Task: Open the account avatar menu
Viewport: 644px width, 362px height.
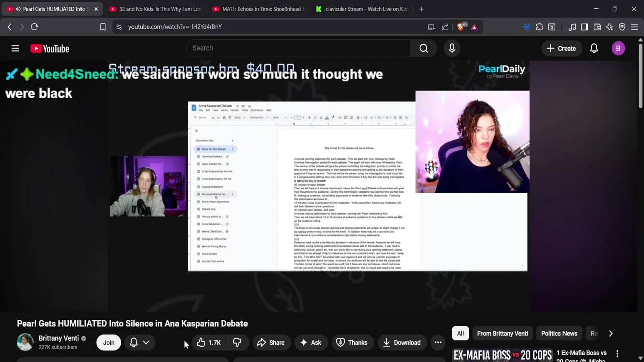Action: pos(618,48)
